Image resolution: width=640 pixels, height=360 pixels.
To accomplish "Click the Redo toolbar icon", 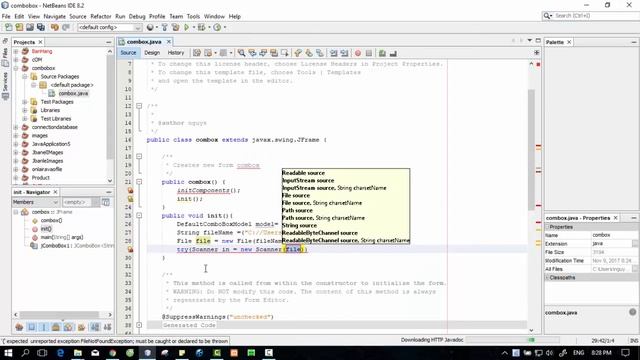I will [x=66, y=27].
